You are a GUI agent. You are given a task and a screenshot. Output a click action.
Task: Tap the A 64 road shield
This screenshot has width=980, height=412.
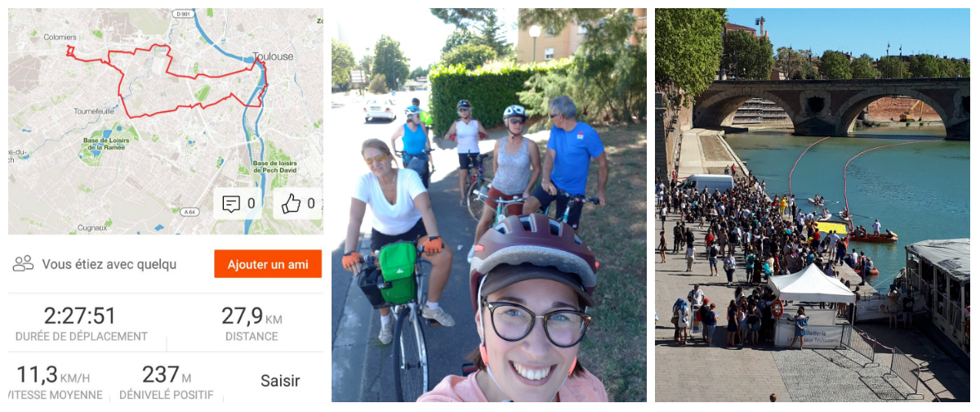point(189,212)
